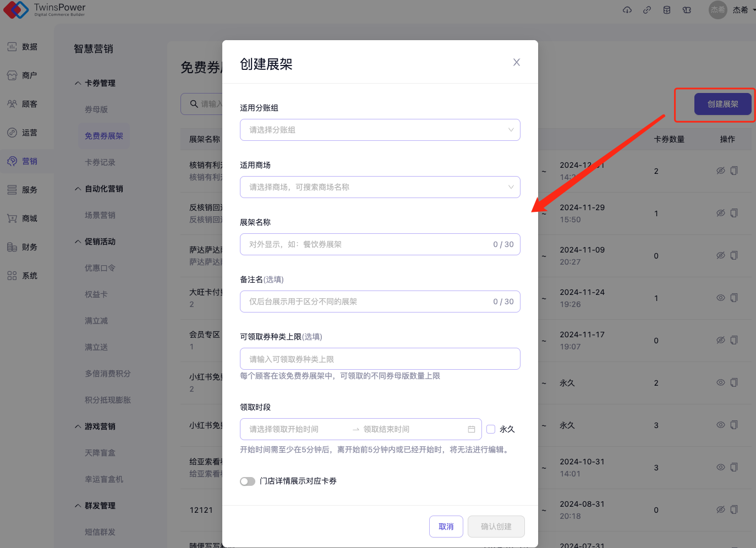
Task: Open the 适用商场 dropdown
Action: [380, 187]
